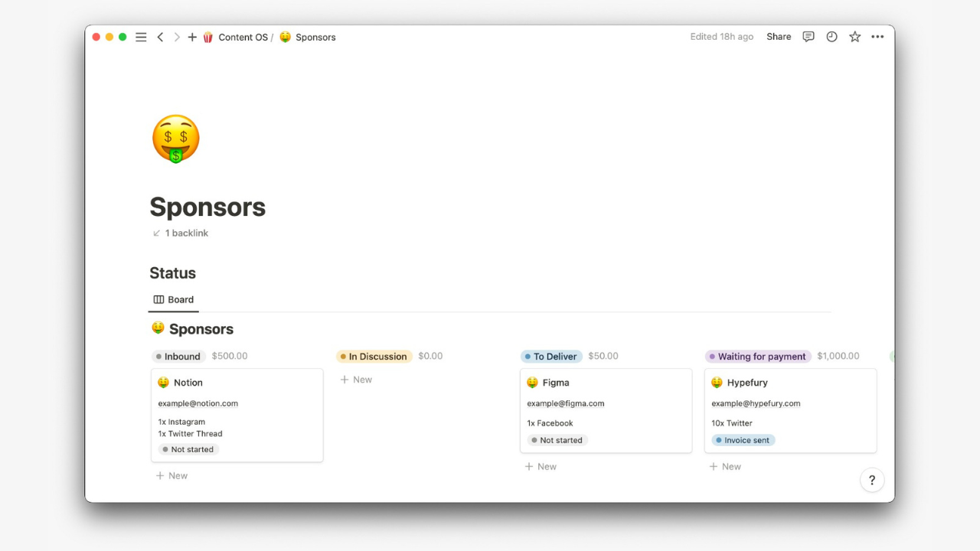The width and height of the screenshot is (980, 551).
Task: Open the three-dot page options menu
Action: (877, 37)
